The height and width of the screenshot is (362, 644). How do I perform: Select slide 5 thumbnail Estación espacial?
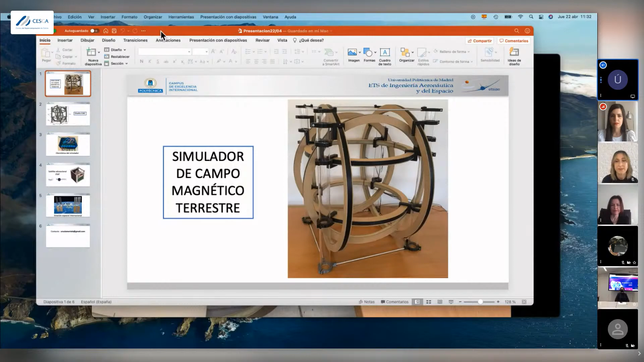(68, 205)
